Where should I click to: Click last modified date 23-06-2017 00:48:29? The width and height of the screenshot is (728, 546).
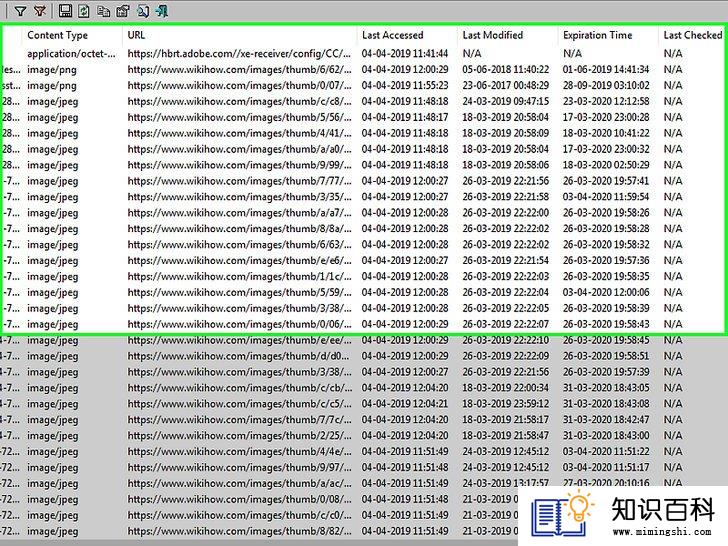506,85
